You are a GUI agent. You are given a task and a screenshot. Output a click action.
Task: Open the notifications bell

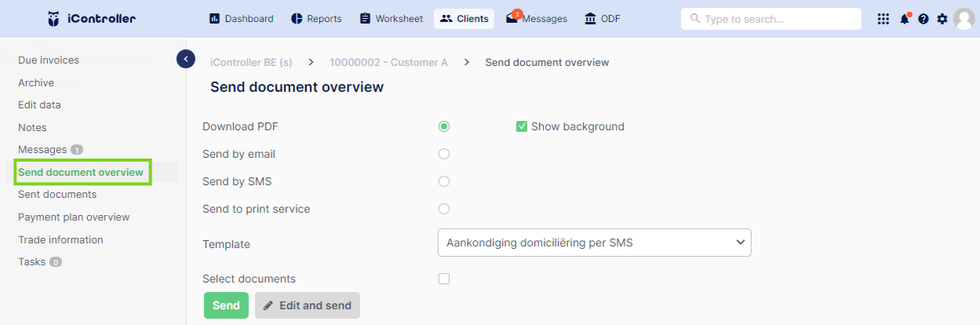[x=905, y=19]
